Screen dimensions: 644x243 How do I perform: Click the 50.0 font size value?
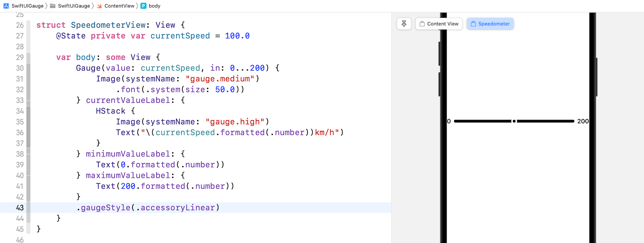point(225,90)
